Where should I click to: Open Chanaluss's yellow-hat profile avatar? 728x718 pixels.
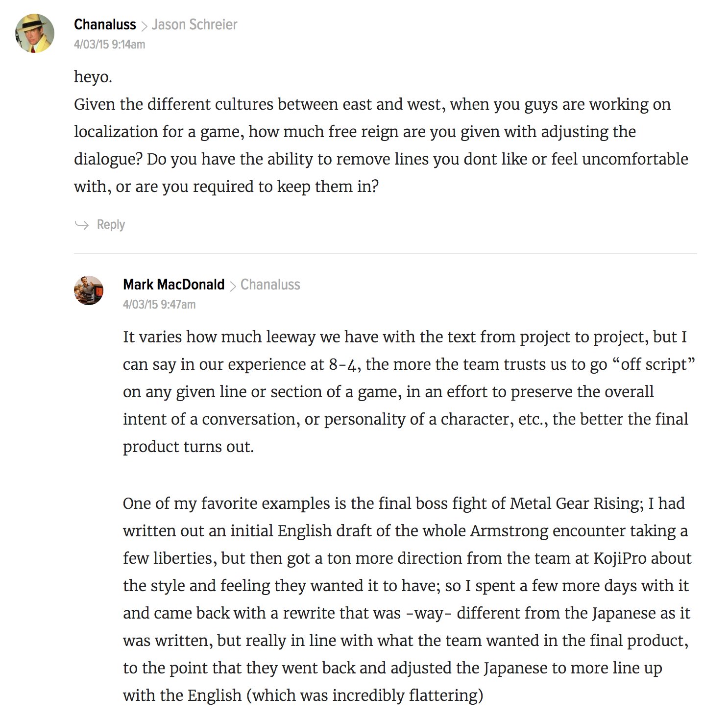[x=35, y=33]
